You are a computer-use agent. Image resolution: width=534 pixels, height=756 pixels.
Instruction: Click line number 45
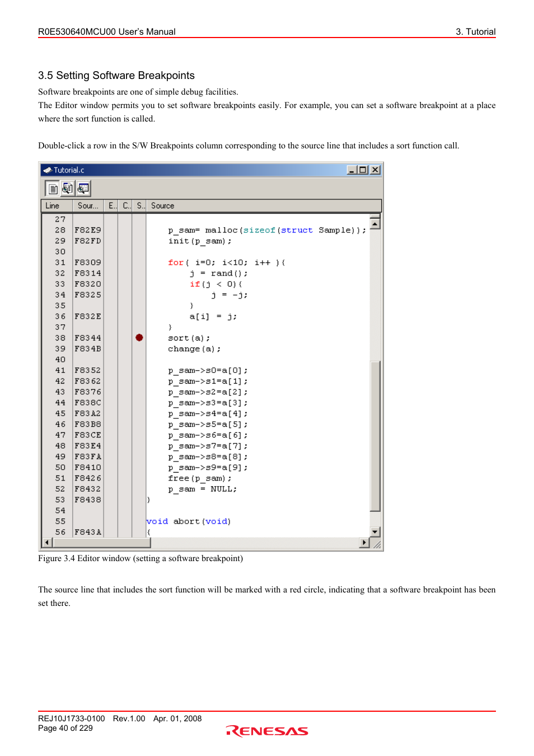coord(60,414)
